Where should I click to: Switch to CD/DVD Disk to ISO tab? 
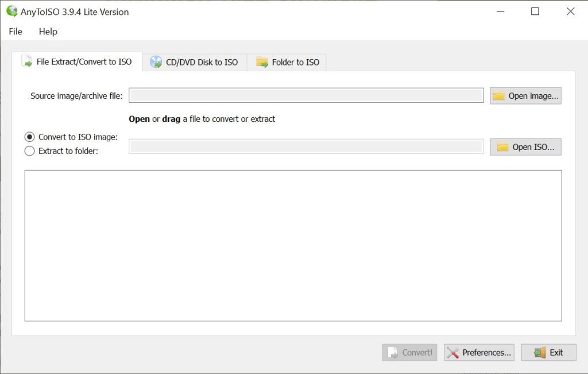(195, 62)
